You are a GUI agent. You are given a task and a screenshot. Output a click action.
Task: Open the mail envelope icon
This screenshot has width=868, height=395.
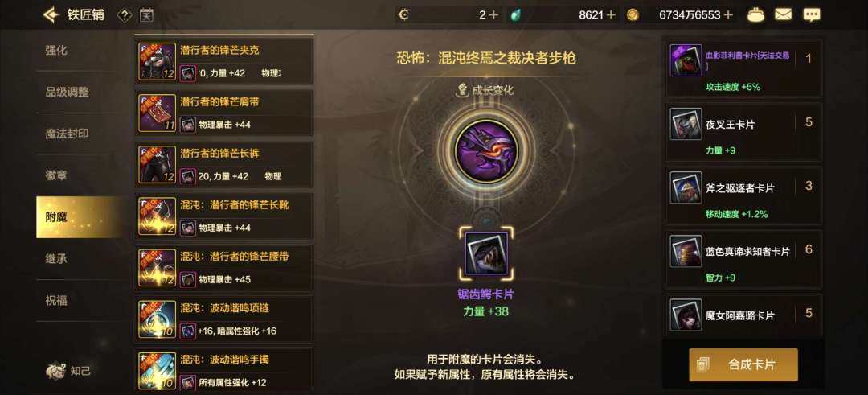click(x=783, y=15)
